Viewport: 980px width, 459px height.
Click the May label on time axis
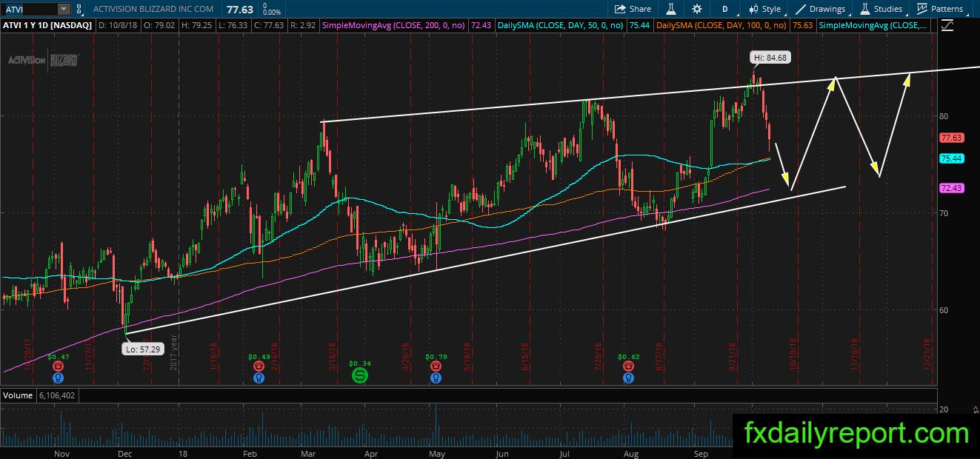[x=438, y=452]
